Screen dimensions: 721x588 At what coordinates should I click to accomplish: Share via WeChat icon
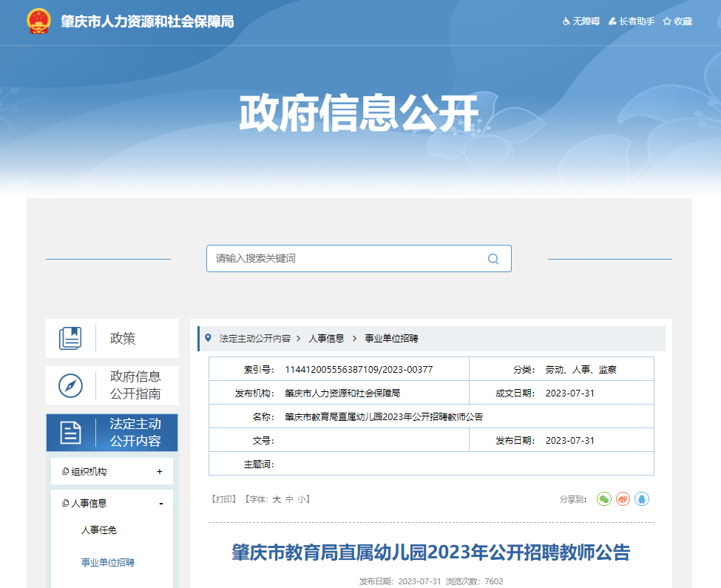pos(604,499)
